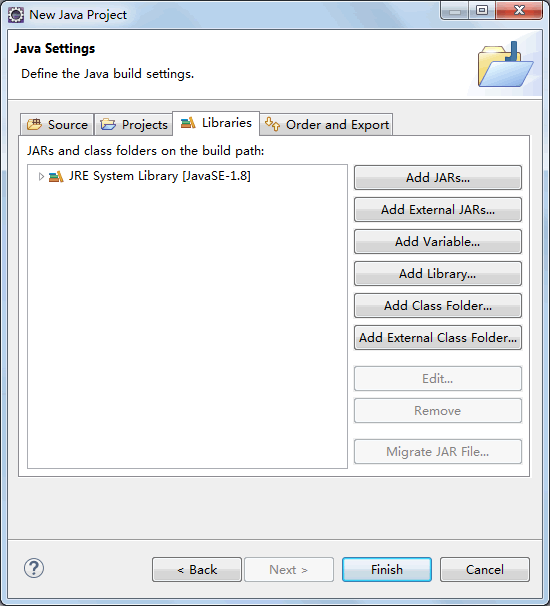
Task: Click the Projects tab folder icon
Action: tap(108, 124)
